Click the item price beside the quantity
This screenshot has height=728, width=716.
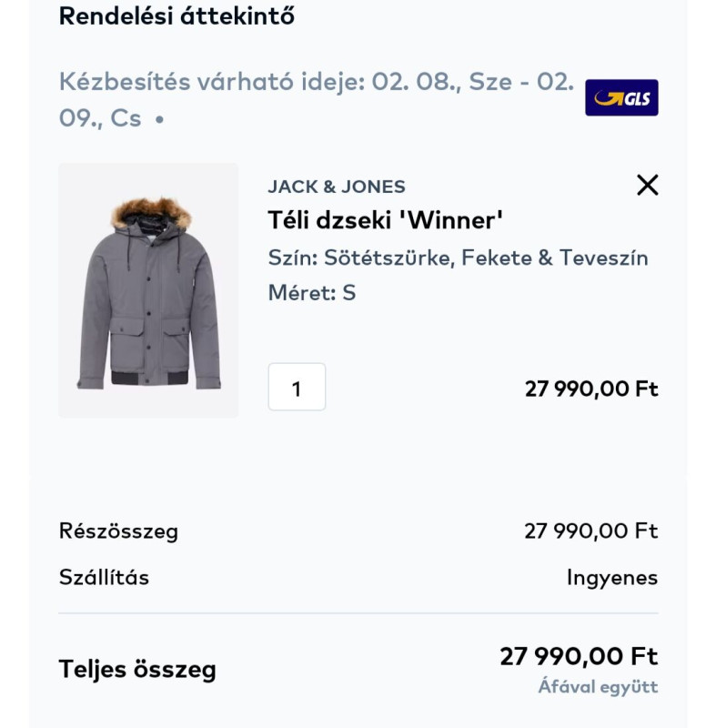pyautogui.click(x=590, y=389)
